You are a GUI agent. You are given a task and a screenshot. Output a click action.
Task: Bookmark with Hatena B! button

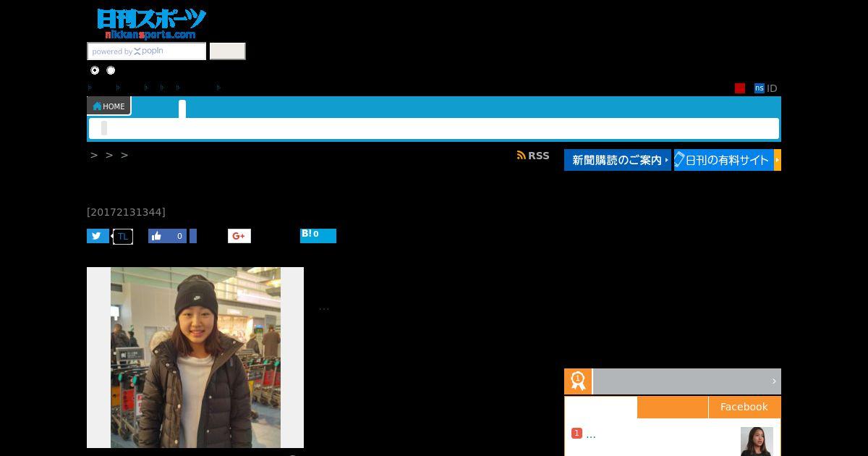[x=318, y=235]
